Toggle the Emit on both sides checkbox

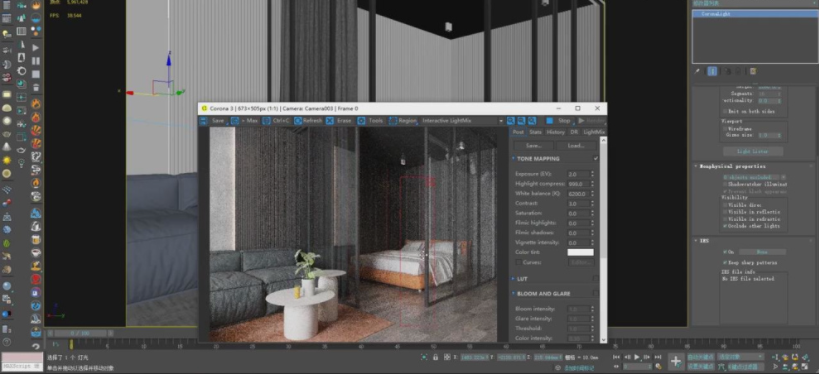coord(724,111)
